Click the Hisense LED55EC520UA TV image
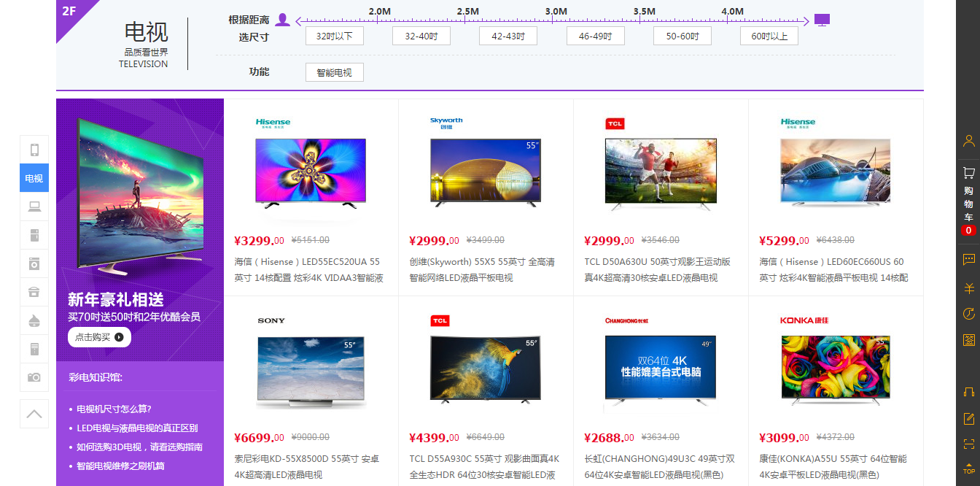The height and width of the screenshot is (486, 980). 311,174
